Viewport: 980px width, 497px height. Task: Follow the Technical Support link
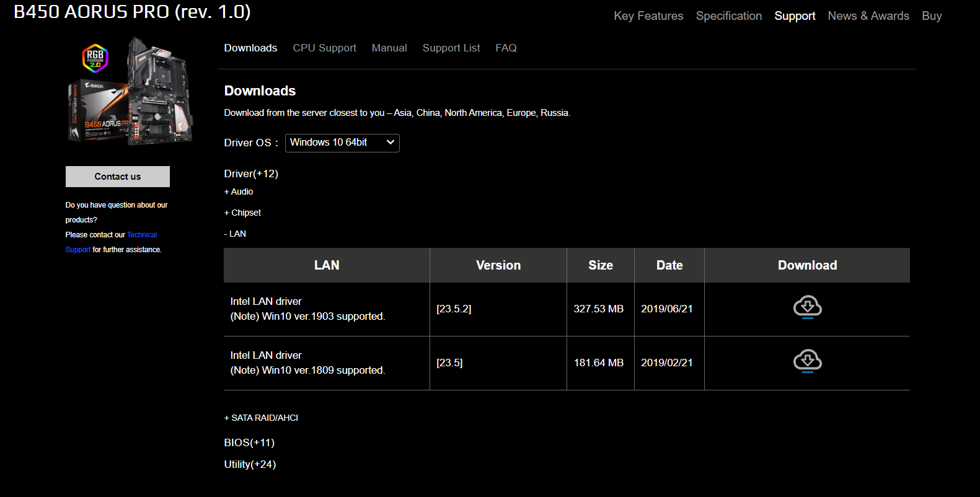click(142, 235)
